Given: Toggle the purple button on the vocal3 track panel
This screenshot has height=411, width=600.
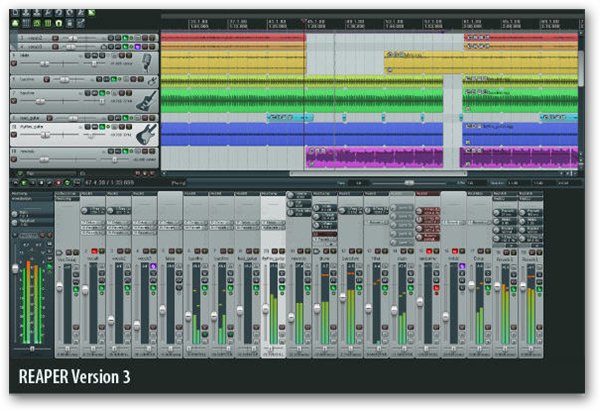Looking at the screenshot, I should click(x=137, y=47).
